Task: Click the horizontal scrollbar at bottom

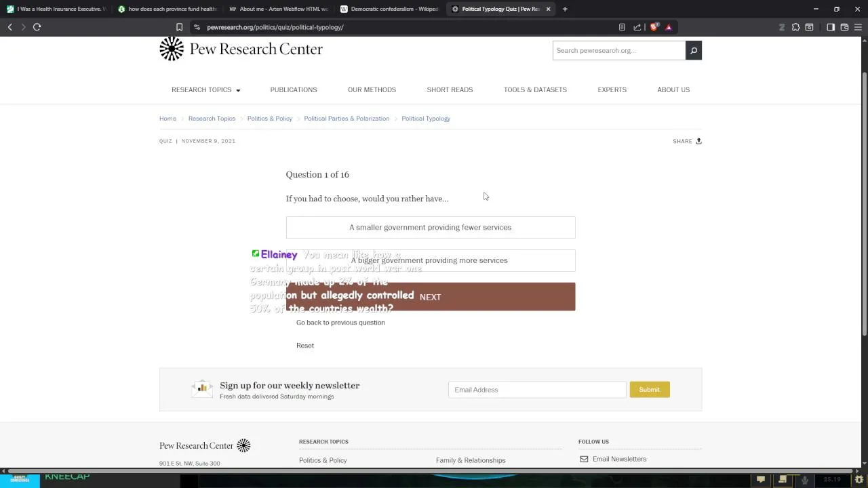Action: pos(431,470)
